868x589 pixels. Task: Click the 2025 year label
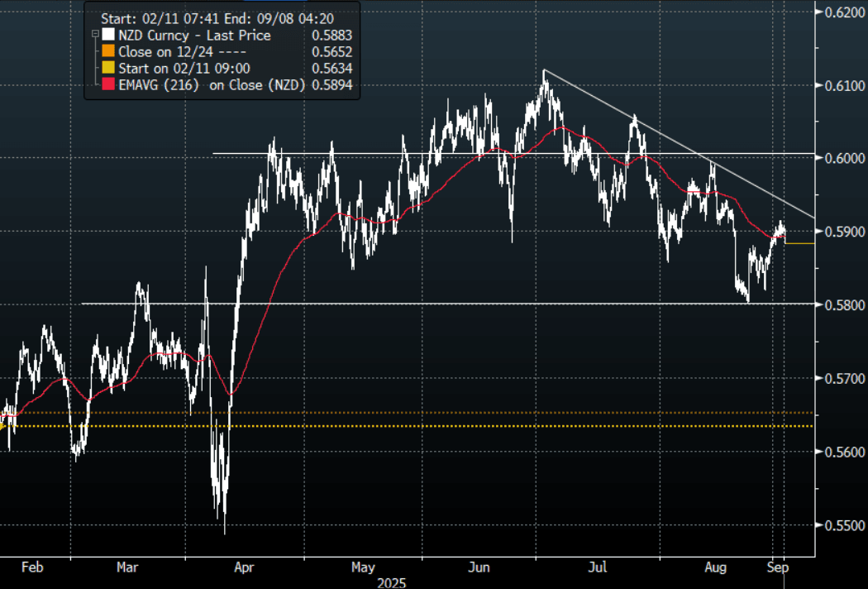392,582
